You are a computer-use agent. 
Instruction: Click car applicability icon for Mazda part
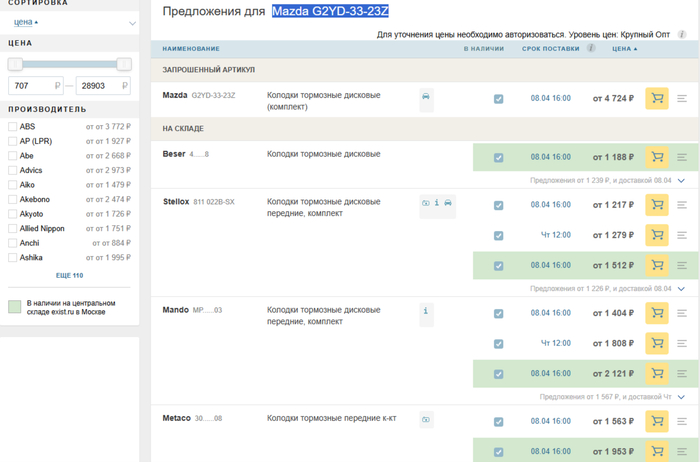pos(427,98)
